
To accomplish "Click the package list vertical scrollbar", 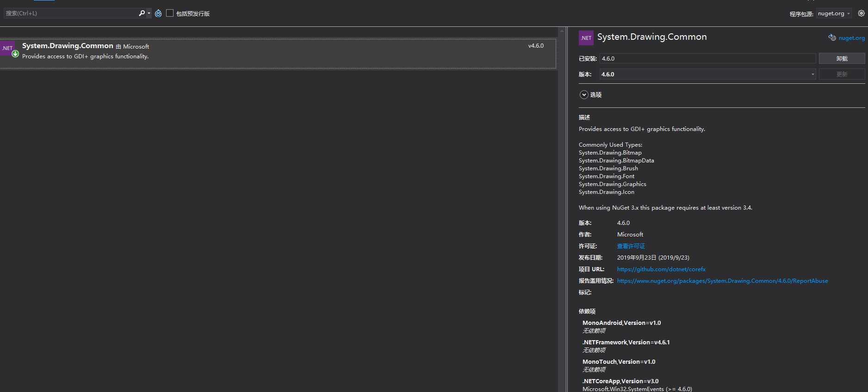I will [562, 209].
